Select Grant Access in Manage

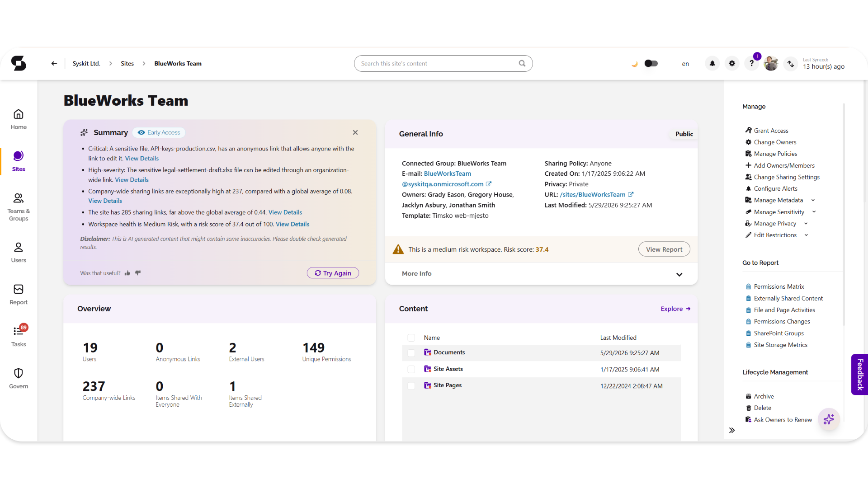pyautogui.click(x=767, y=131)
